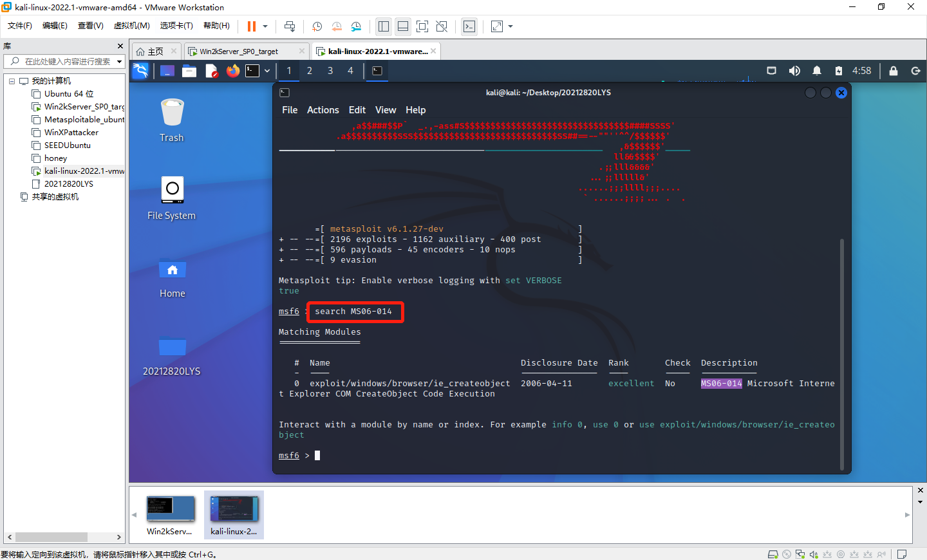Open the power options dropdown beside pause
Viewport: 927px width, 560px height.
click(265, 26)
